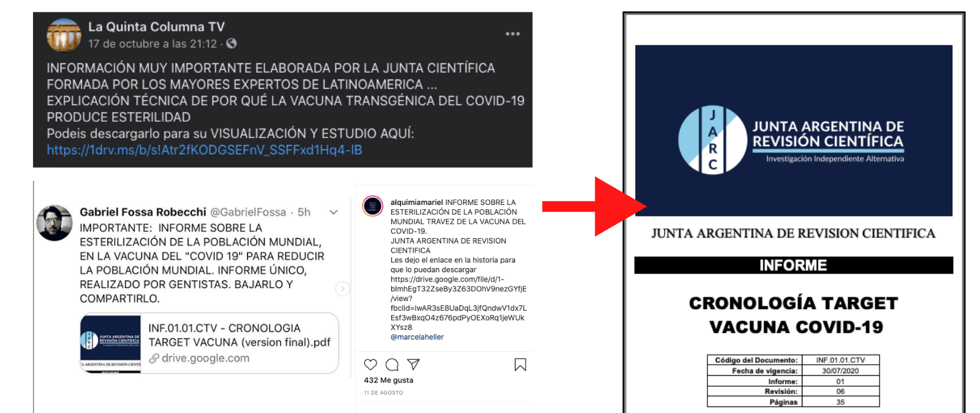Save post with bookmark icon
Viewport: 980px width, 413px height.
tap(520, 365)
